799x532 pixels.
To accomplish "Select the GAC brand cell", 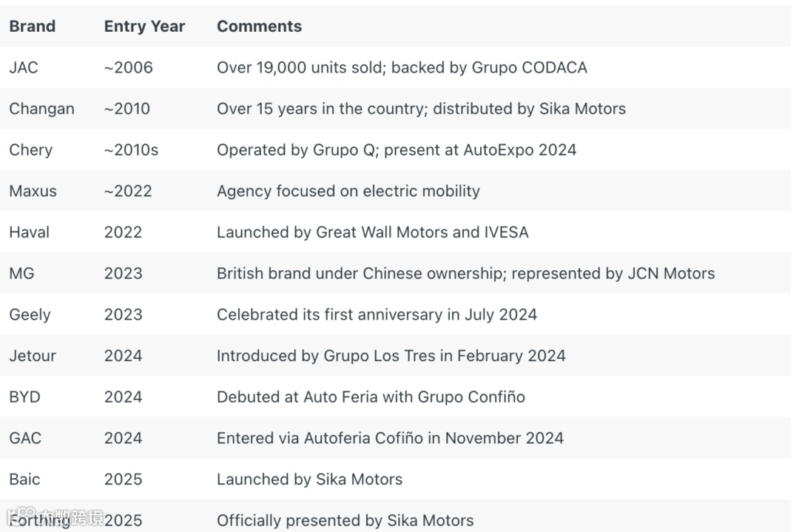I will pos(25,438).
